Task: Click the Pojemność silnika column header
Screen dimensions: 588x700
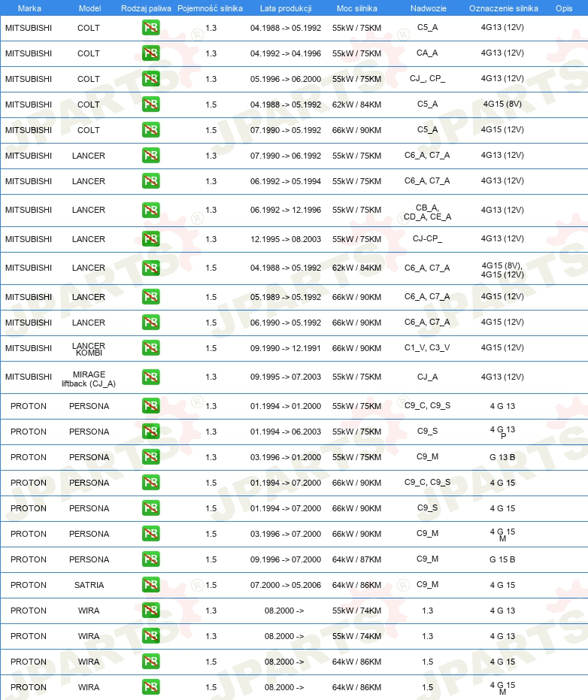Action: click(x=210, y=8)
